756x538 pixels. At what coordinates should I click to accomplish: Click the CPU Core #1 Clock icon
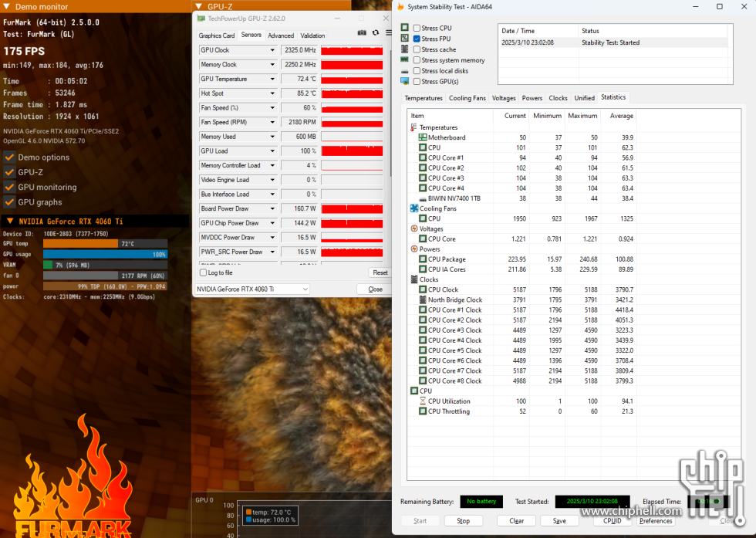(423, 310)
